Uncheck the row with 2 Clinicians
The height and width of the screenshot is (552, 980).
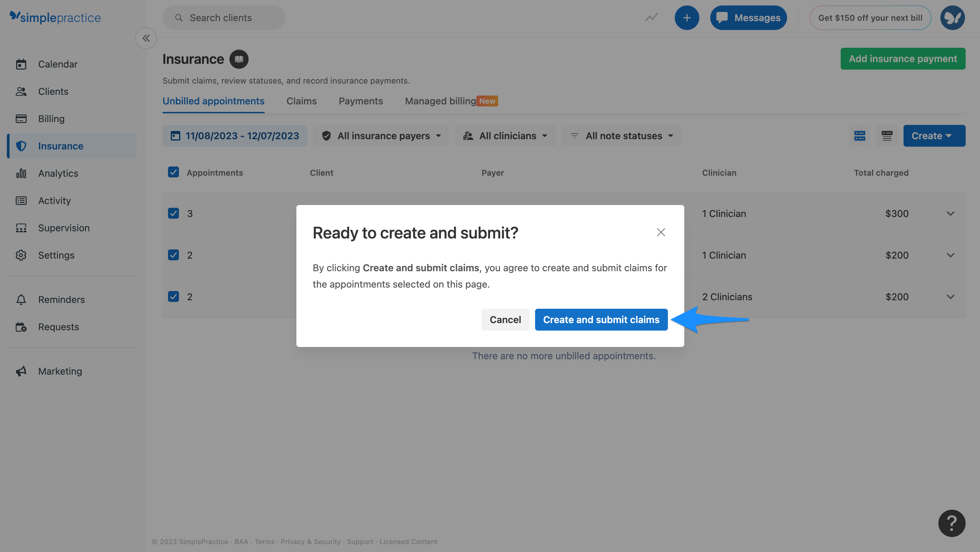pos(173,296)
